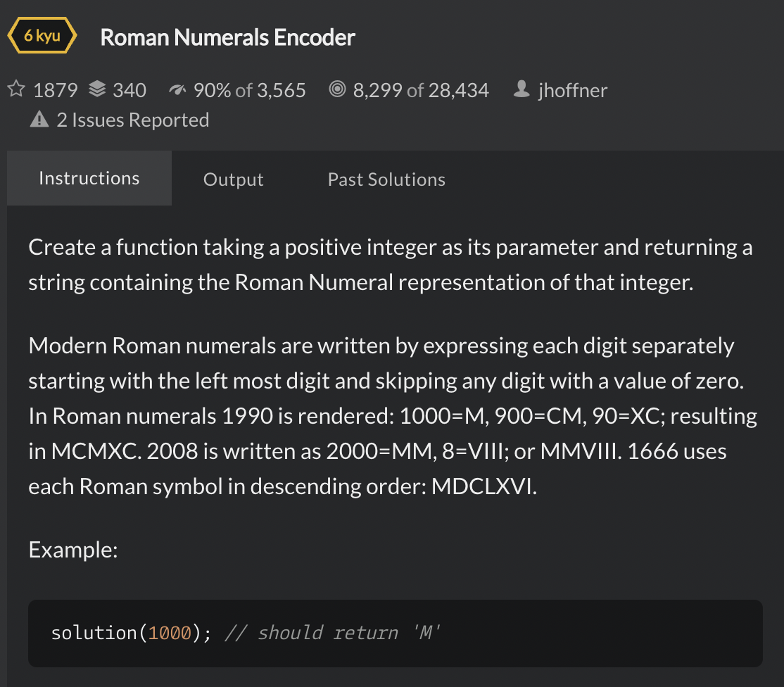
Task: Click the collections stack icon
Action: (x=98, y=89)
